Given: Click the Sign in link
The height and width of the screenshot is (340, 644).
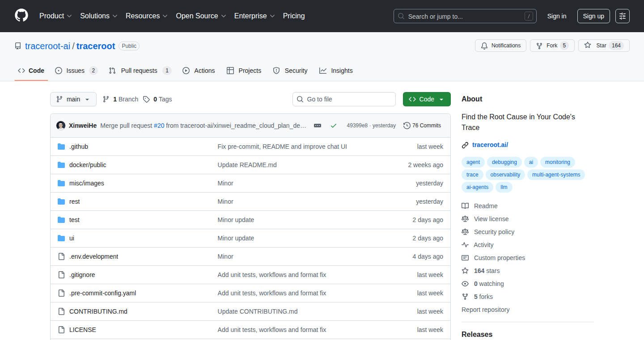Looking at the screenshot, I should click(557, 16).
